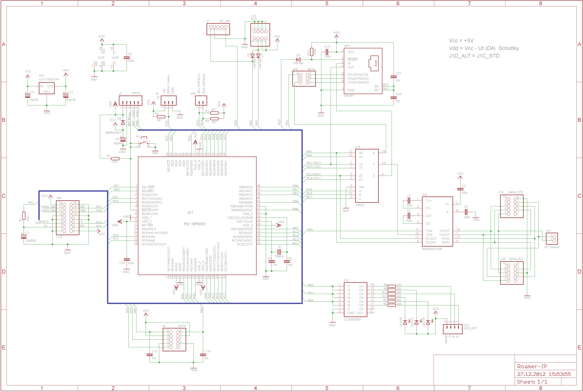The width and height of the screenshot is (583, 392).
Task: Click capacitor C8 100n symbol
Action: (x=127, y=58)
